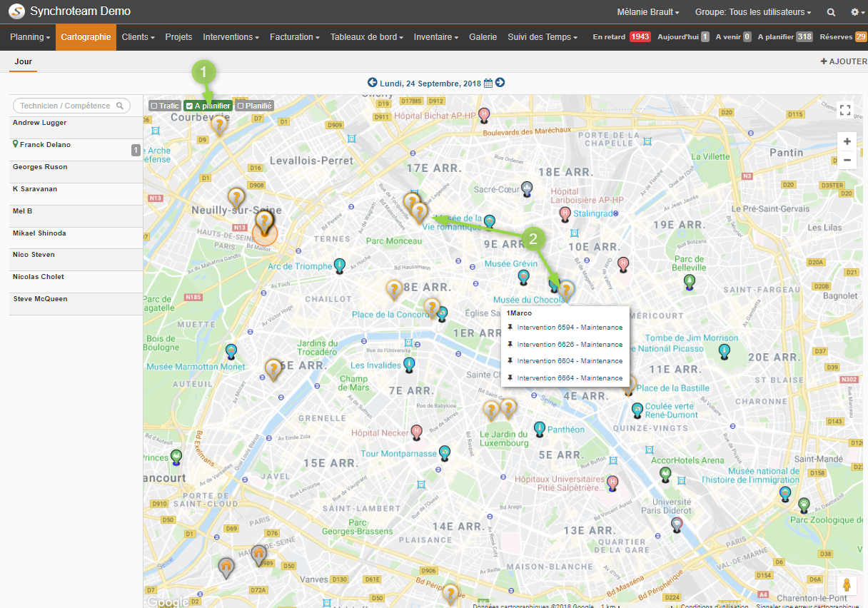Expand the Planning menu
The image size is (868, 608).
click(x=30, y=37)
